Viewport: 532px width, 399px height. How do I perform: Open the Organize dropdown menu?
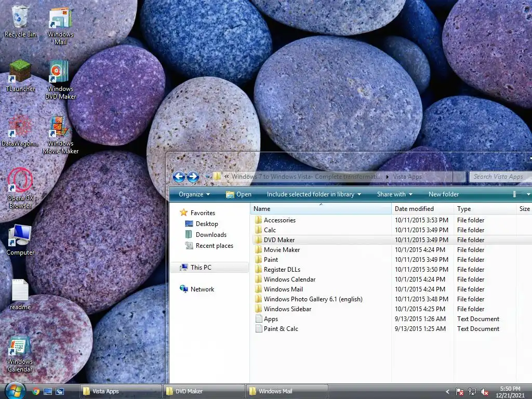pyautogui.click(x=194, y=194)
